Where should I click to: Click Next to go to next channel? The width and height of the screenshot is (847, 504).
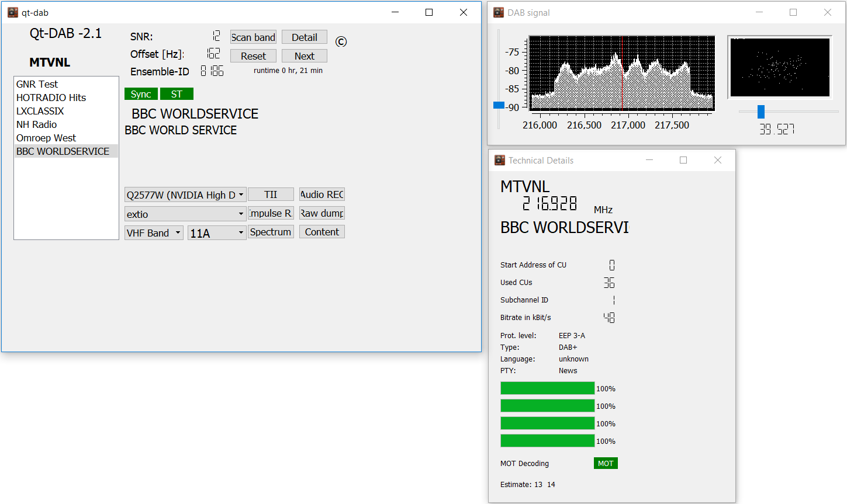[305, 56]
